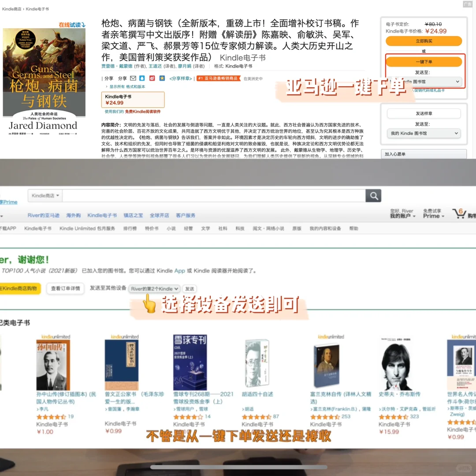
Task: Open the 我的 Kindle 图书馆 sample delivery dropdown
Action: tap(424, 133)
